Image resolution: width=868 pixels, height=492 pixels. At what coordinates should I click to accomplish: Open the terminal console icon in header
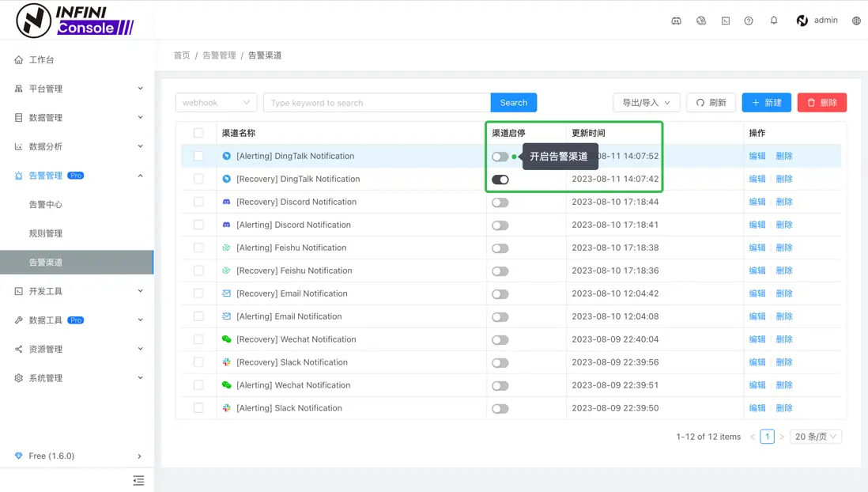tap(725, 21)
